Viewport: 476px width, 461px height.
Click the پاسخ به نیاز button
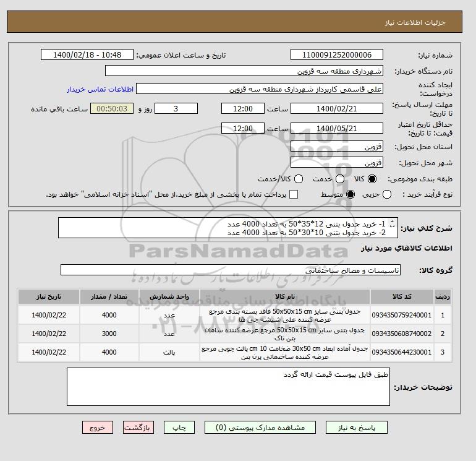(x=357, y=427)
